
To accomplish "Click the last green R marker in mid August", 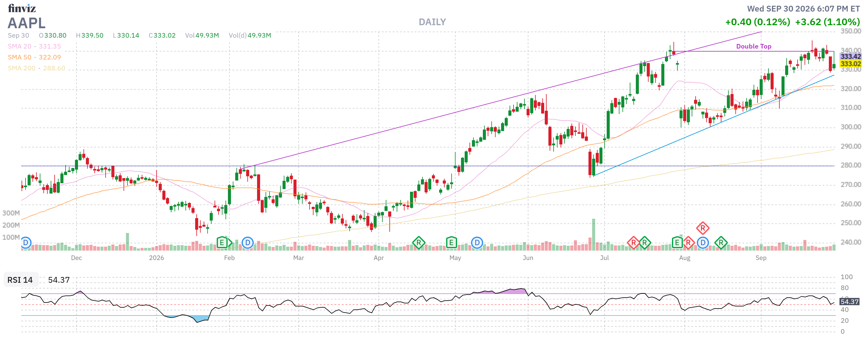I will click(x=721, y=243).
